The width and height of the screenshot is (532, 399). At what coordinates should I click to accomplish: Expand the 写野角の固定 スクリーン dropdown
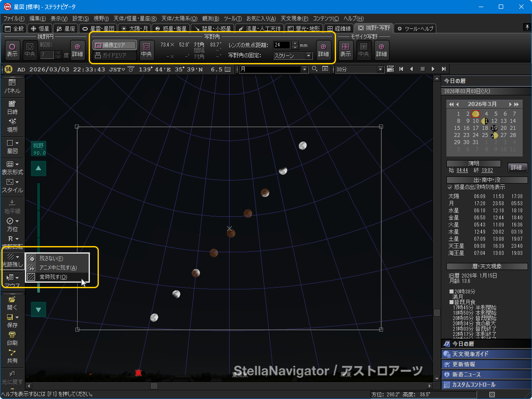[309, 56]
